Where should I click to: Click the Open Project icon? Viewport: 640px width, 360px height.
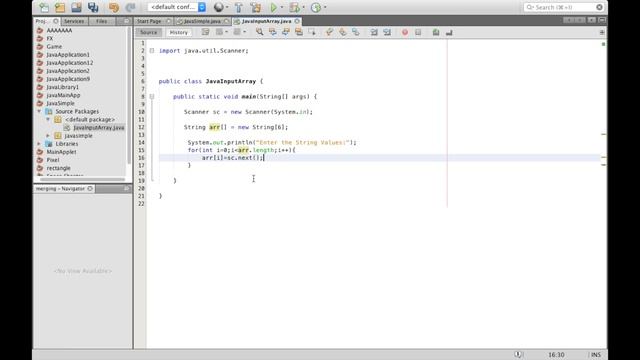coord(76,7)
